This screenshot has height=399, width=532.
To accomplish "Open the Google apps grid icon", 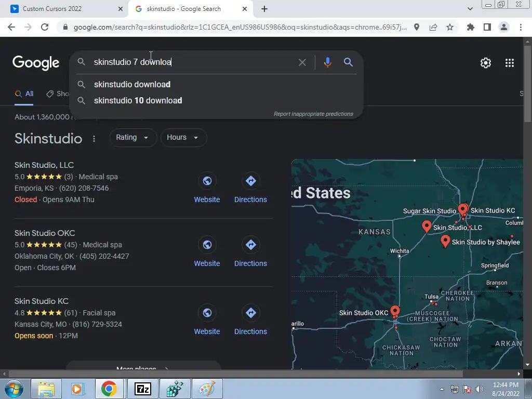I will point(510,63).
